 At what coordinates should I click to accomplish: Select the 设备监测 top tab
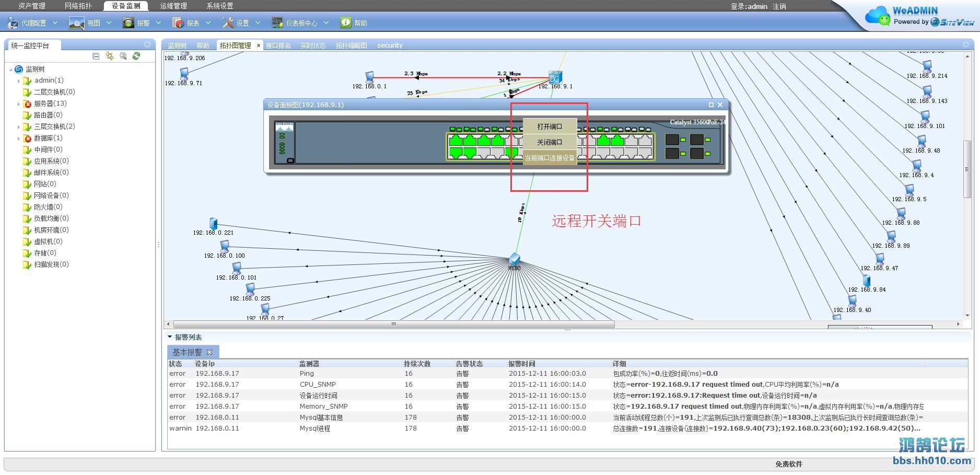pos(126,6)
